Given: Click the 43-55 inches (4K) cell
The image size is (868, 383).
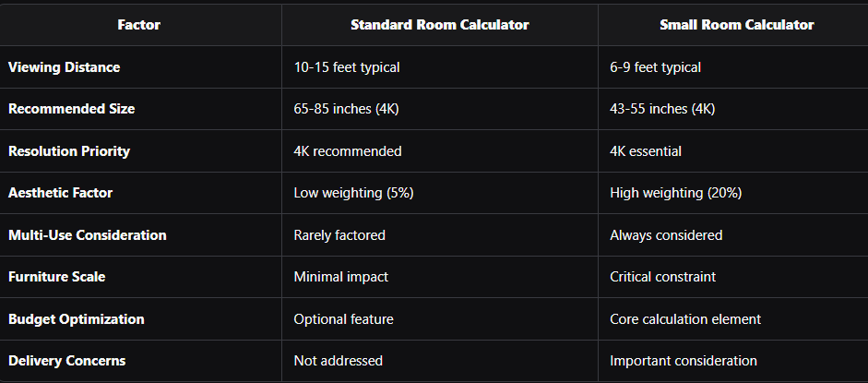Looking at the screenshot, I should [662, 109].
